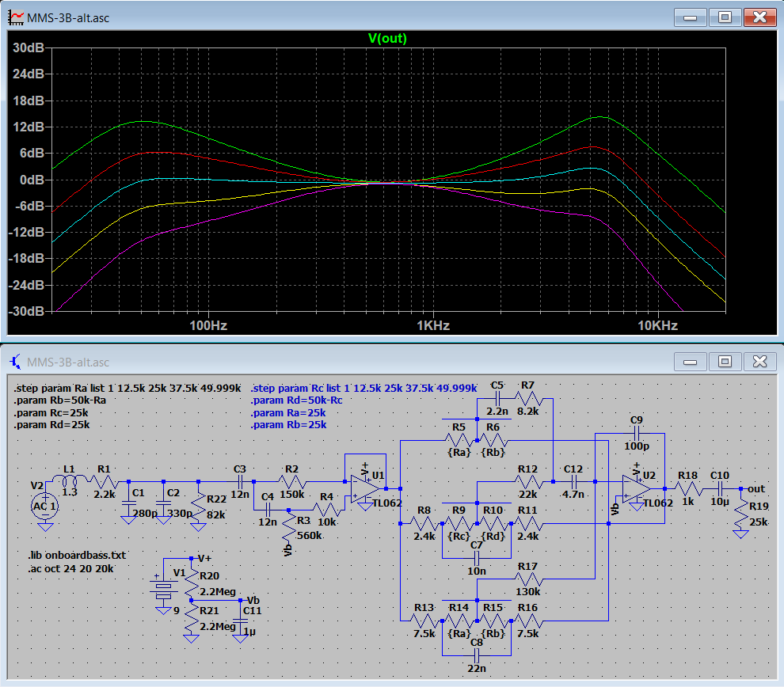This screenshot has height=687, width=784.
Task: Select capacitor C5 2.2n
Action: (497, 398)
